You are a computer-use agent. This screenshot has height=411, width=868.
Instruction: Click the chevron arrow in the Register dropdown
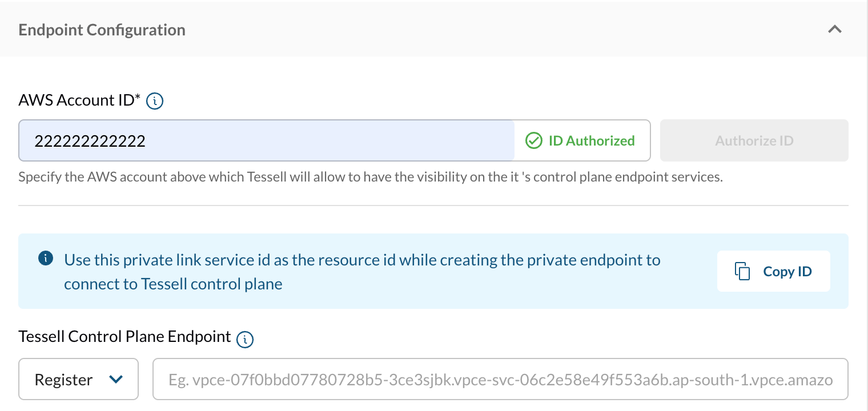coord(116,379)
